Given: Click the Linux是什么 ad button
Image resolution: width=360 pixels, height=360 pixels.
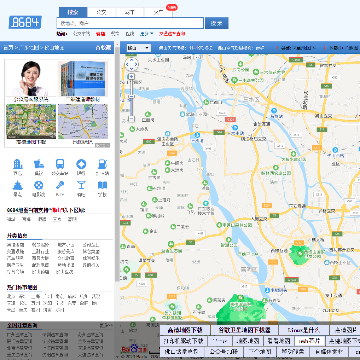Looking at the screenshot, I should pos(304,330).
